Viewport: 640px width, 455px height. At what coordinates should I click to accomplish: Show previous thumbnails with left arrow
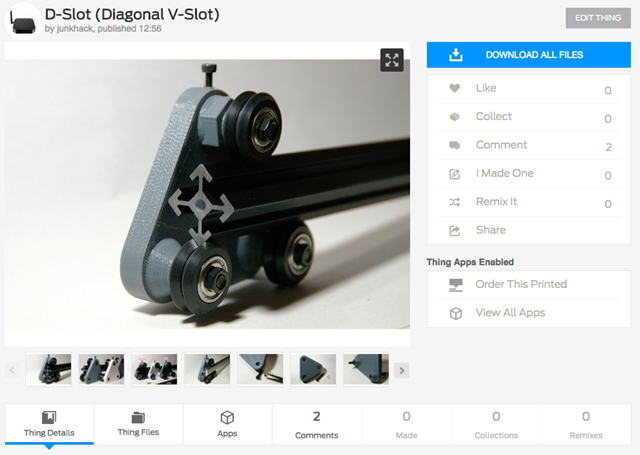(12, 371)
